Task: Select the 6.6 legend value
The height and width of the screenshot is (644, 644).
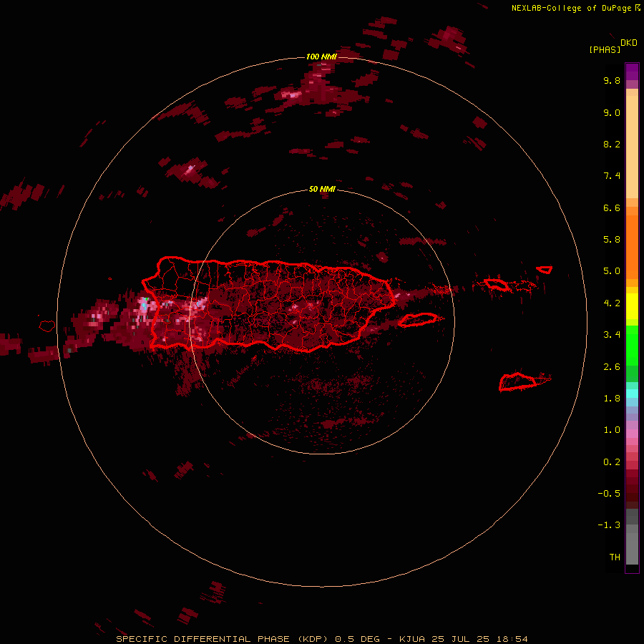Action: tap(612, 208)
